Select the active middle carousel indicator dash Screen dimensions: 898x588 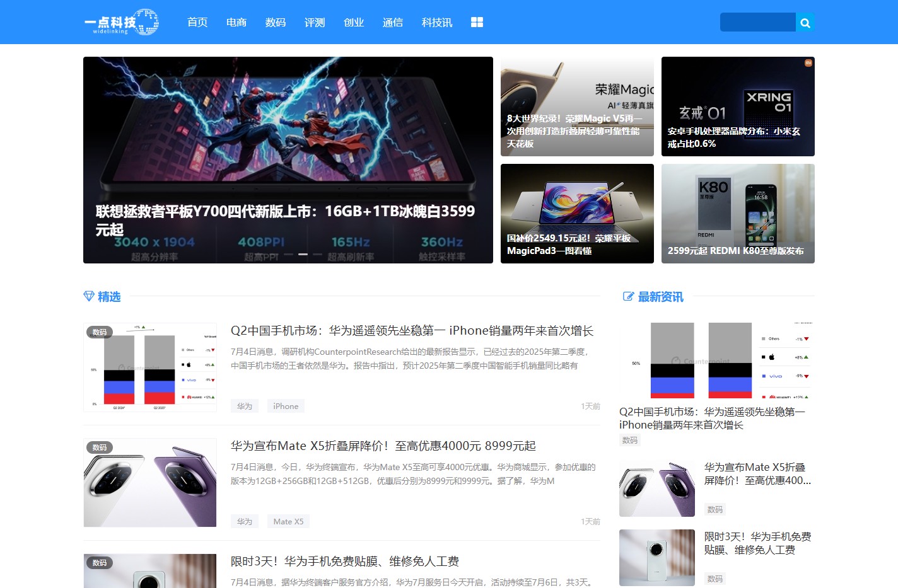point(303,254)
